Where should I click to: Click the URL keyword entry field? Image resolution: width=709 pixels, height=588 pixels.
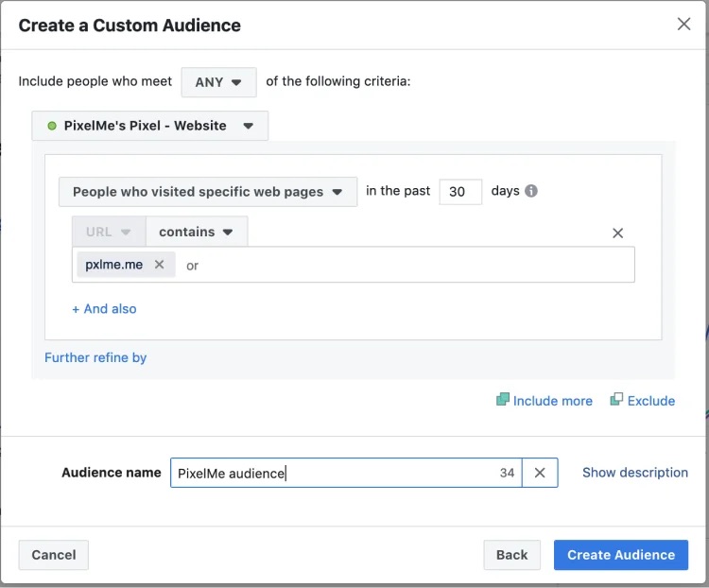(x=406, y=266)
